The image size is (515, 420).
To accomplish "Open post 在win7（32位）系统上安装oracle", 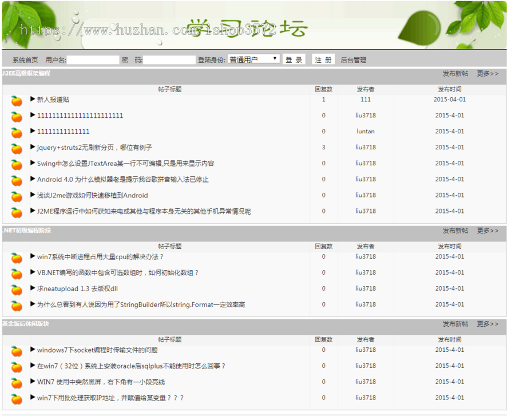I will coord(132,366).
